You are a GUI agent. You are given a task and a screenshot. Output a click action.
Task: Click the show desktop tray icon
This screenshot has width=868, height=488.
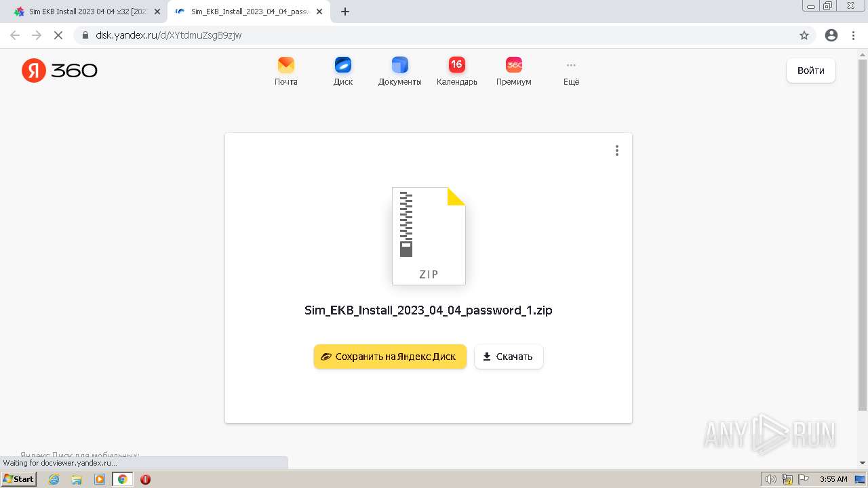[x=861, y=479]
